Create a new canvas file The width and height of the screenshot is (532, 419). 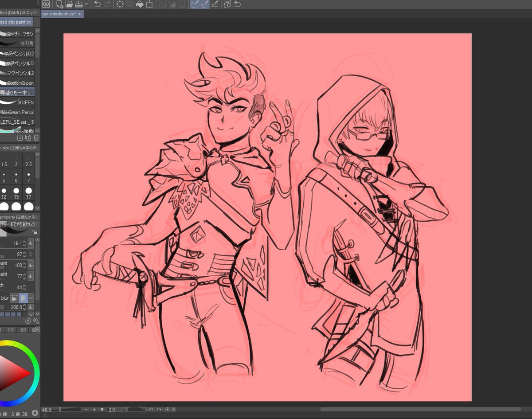pyautogui.click(x=59, y=4)
